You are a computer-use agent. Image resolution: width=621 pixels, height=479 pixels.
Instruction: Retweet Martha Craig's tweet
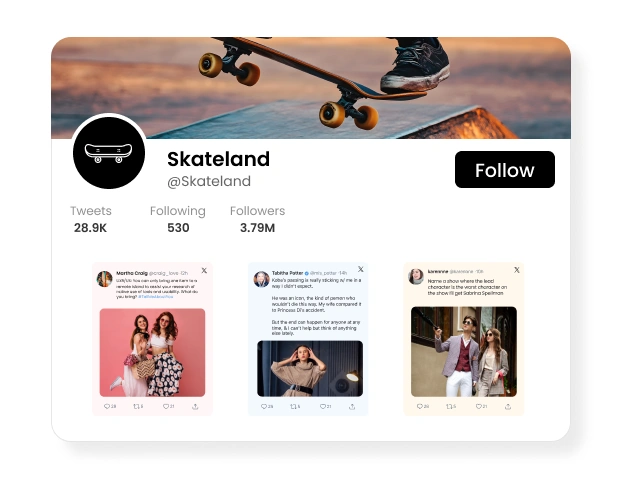(136, 406)
